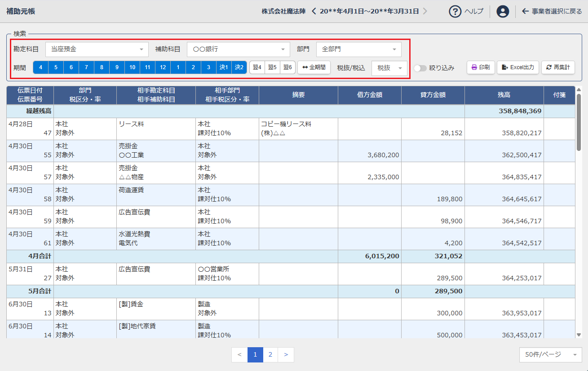The image size is (588, 371).
Task: Open the 勘定科目 当座預金 dropdown
Action: (97, 49)
